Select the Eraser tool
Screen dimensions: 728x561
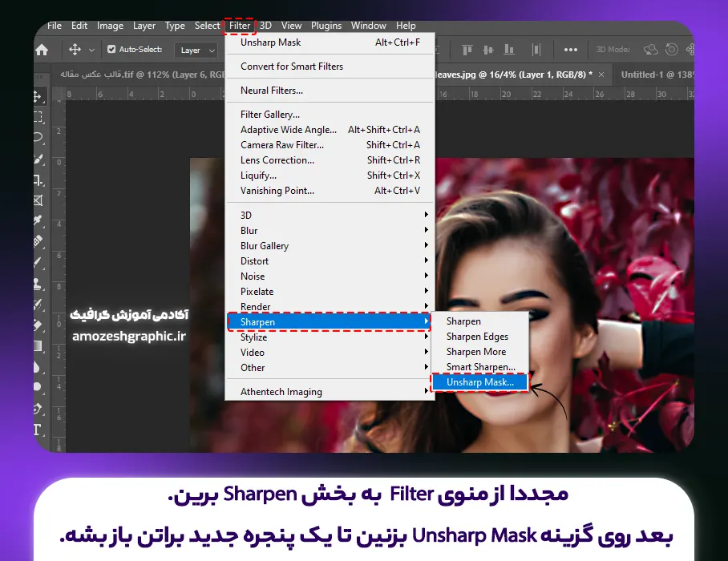click(x=38, y=325)
